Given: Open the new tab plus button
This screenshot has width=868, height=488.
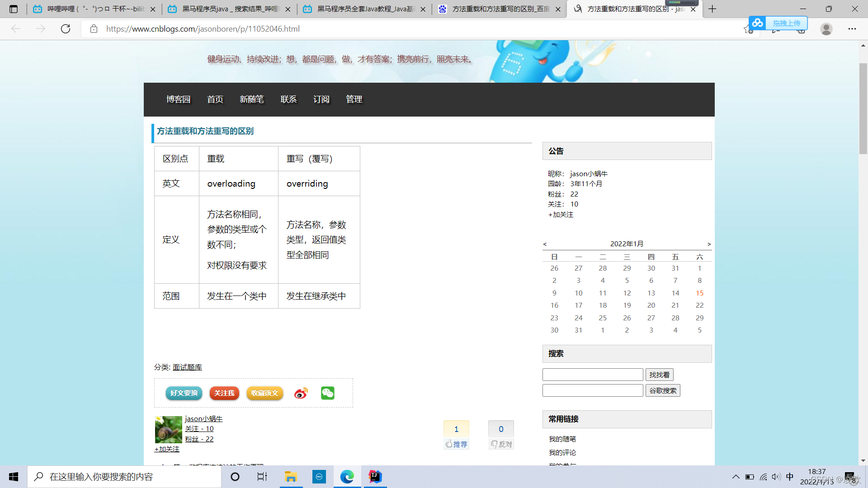Looking at the screenshot, I should [712, 9].
